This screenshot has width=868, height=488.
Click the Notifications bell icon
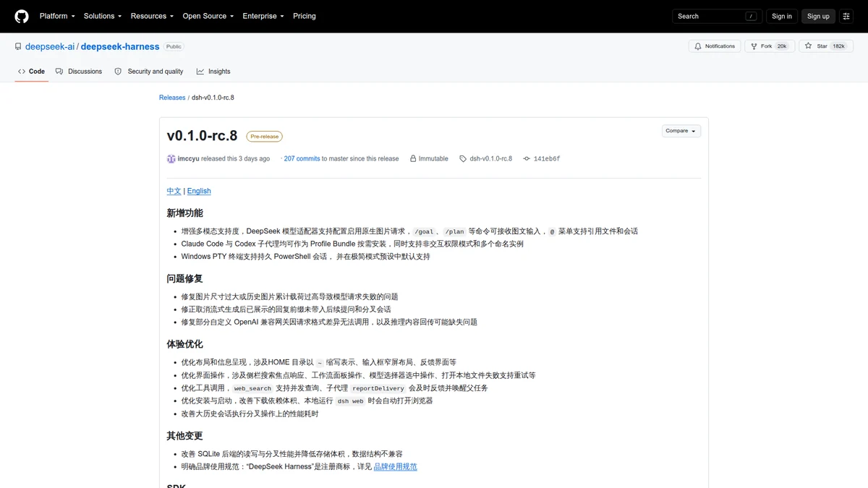pyautogui.click(x=698, y=46)
